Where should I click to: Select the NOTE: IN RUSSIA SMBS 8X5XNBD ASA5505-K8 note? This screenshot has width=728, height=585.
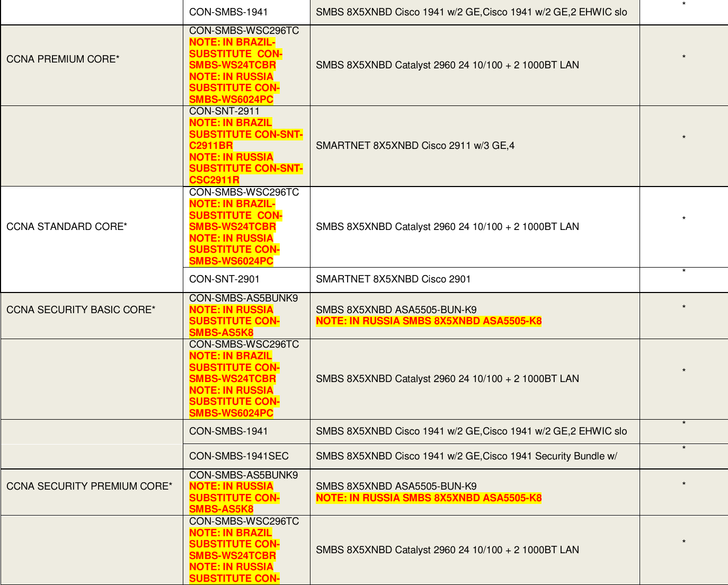tap(429, 321)
